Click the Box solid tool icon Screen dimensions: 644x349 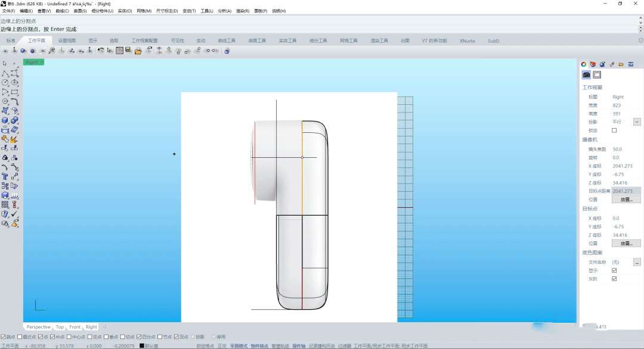click(5, 120)
